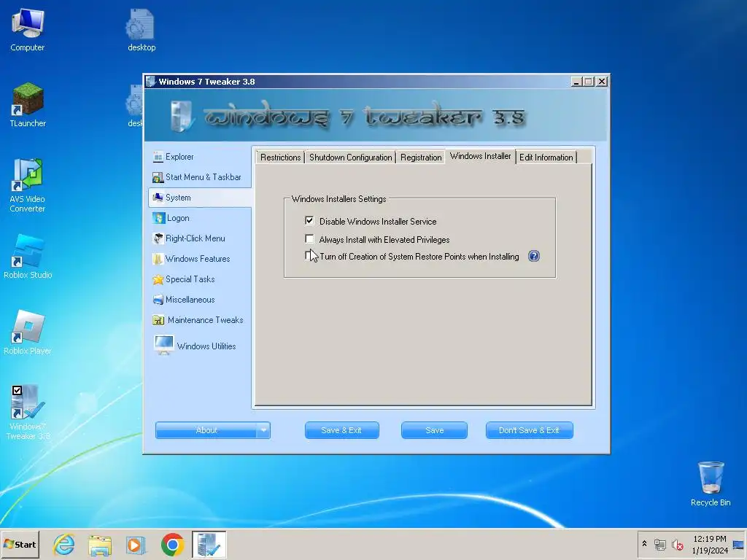Launch Windows Media Player from taskbar
This screenshot has height=560, width=747.
point(136,544)
